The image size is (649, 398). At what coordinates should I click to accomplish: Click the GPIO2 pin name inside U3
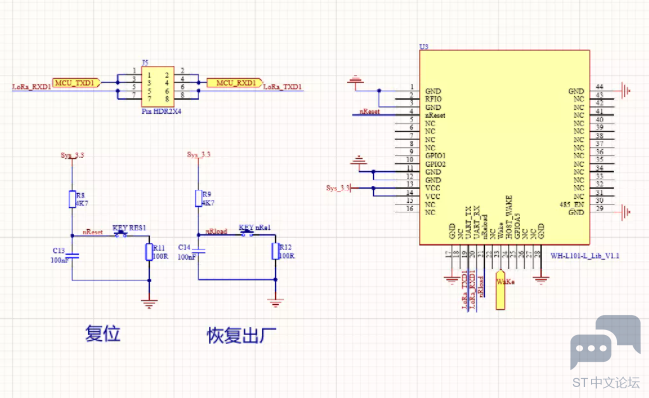[x=435, y=164]
